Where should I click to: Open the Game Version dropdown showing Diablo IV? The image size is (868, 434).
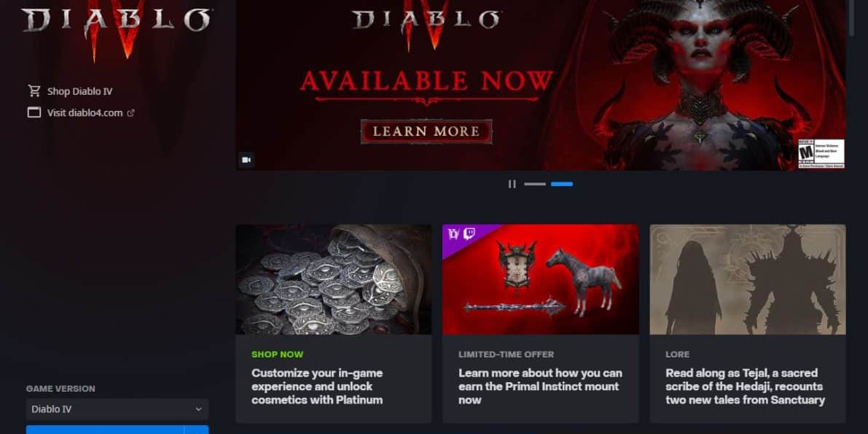[x=117, y=409]
